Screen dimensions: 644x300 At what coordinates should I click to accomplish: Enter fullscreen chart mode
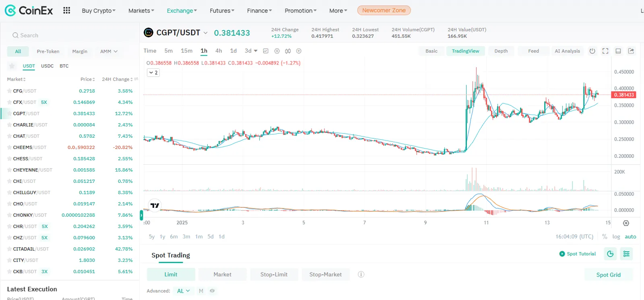[x=605, y=51]
